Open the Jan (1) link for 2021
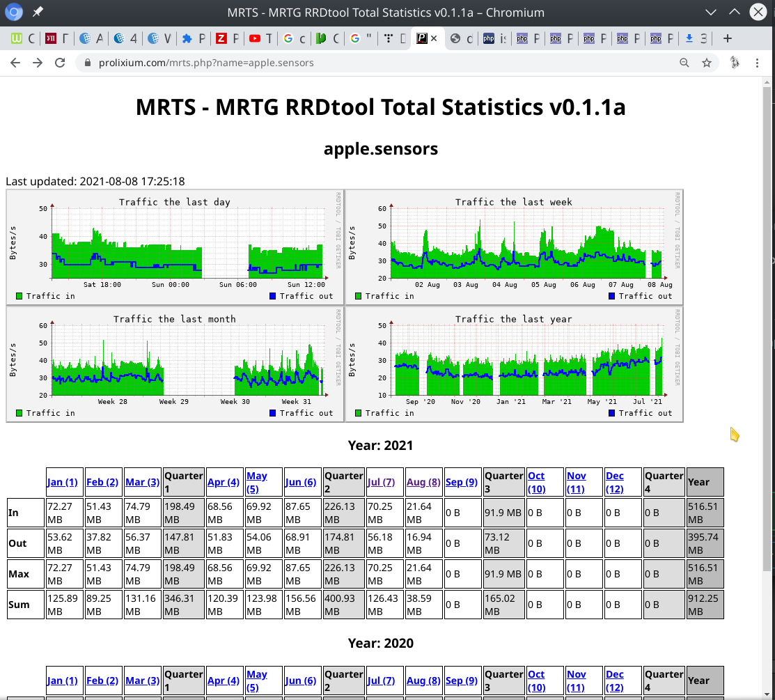Viewport: 775px width, 700px height. [62, 483]
